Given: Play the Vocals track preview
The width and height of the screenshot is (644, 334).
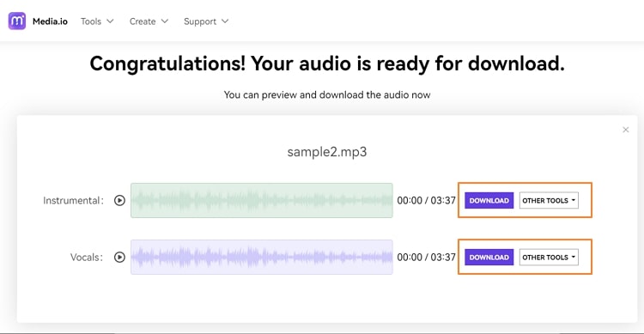Looking at the screenshot, I should pyautogui.click(x=119, y=258).
